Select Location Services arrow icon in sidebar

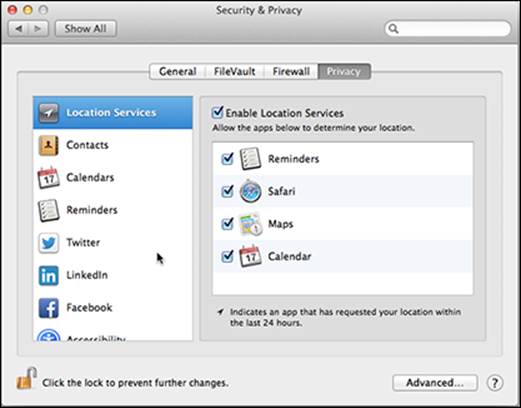click(x=49, y=113)
